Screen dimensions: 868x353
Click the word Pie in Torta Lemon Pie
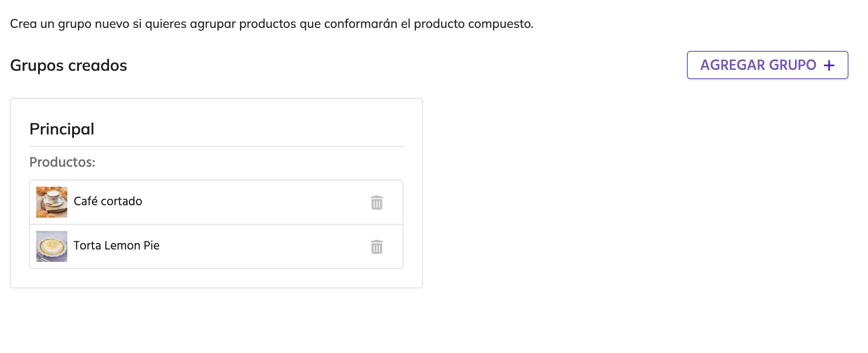[151, 246]
